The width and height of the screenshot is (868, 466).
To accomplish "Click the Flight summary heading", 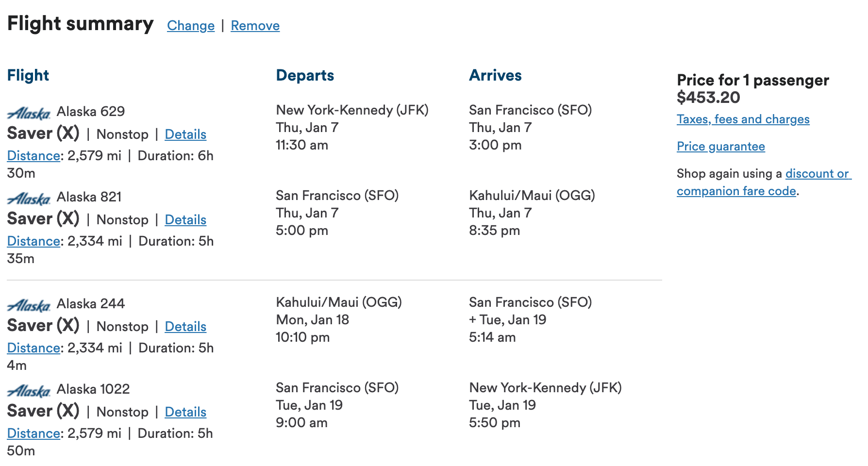I will [80, 24].
